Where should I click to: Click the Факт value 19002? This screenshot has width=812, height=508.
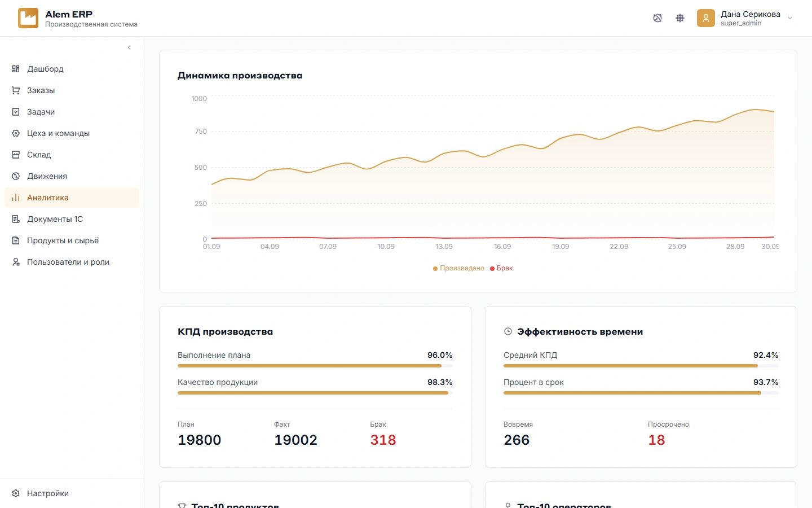point(295,440)
